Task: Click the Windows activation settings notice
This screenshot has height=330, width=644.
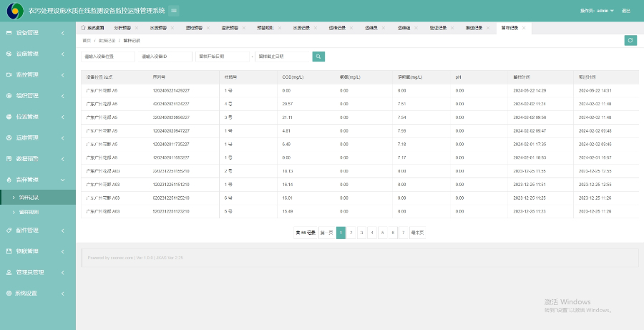Action: tap(578, 306)
